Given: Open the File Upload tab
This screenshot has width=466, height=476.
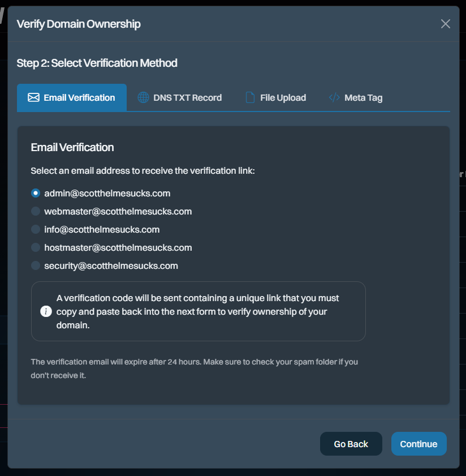Looking at the screenshot, I should 276,97.
